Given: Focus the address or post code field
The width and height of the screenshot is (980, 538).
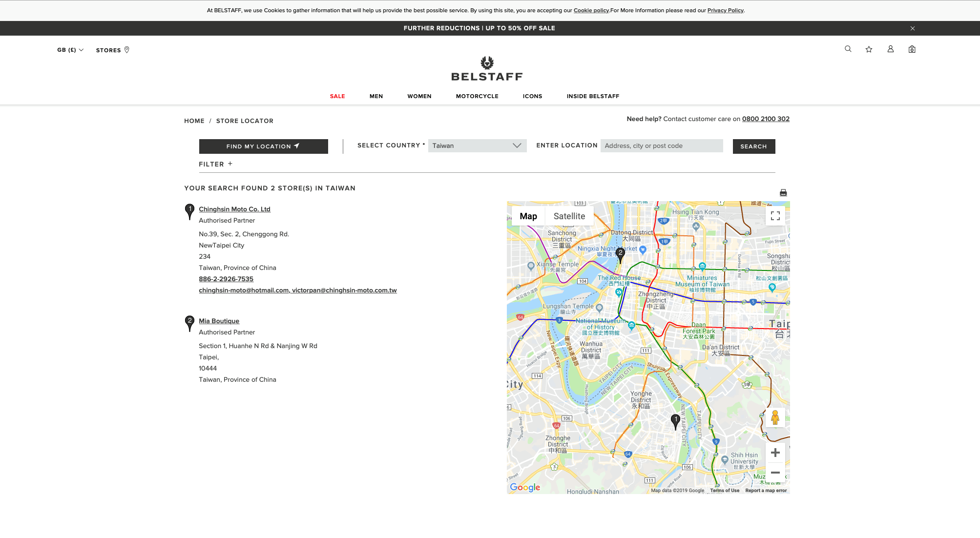Looking at the screenshot, I should pos(661,145).
